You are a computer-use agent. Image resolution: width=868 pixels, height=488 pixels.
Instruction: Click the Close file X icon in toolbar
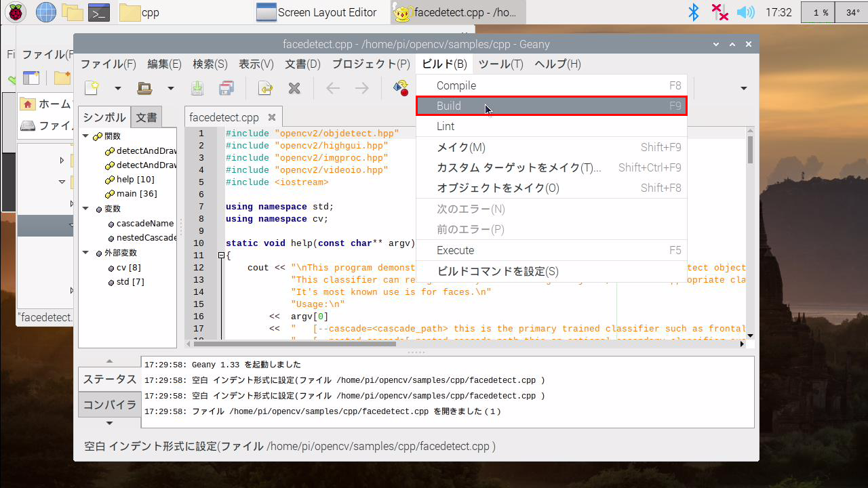tap(294, 88)
